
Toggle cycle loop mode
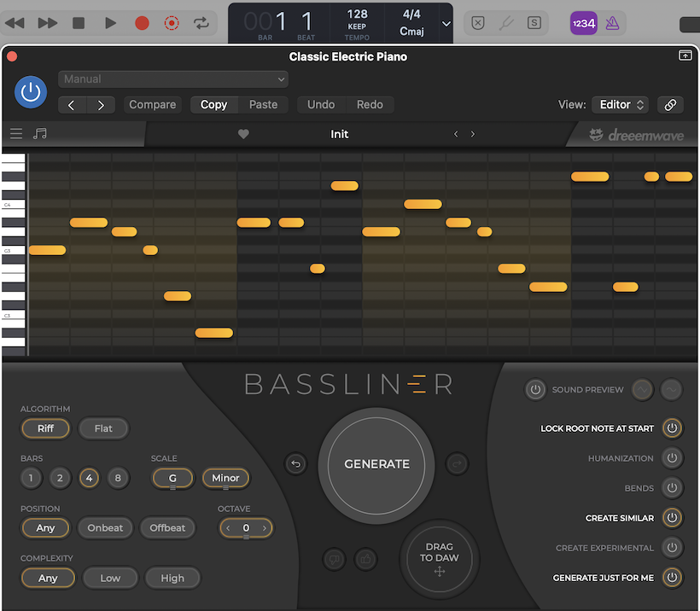[201, 23]
